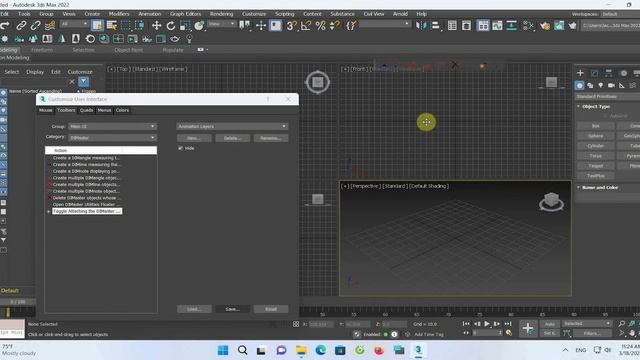Switch to the Quads tab
This screenshot has height=360, width=640.
(x=86, y=110)
